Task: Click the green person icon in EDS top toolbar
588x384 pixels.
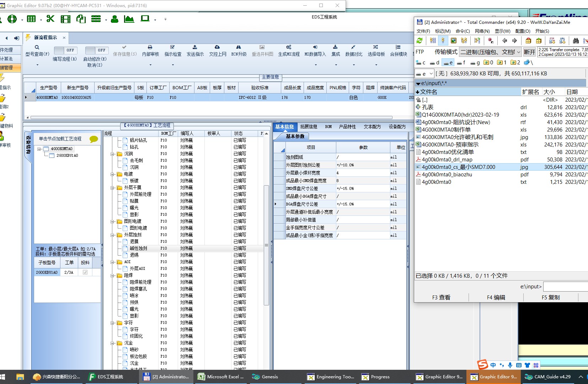Action: 114,19
